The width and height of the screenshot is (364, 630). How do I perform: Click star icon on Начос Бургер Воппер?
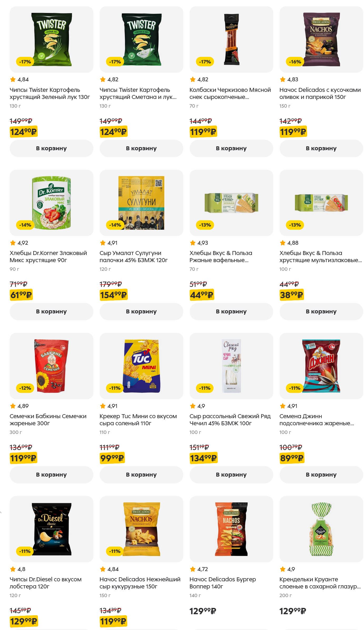(193, 569)
